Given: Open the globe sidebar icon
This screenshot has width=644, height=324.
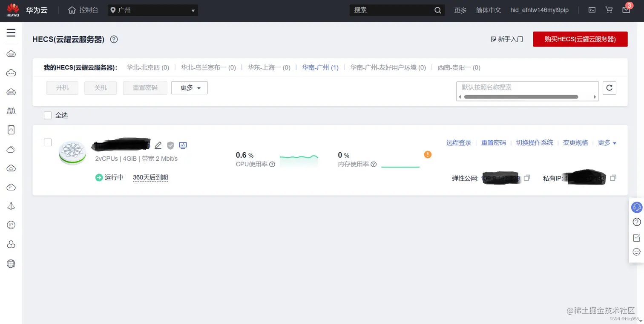Looking at the screenshot, I should pos(11,263).
